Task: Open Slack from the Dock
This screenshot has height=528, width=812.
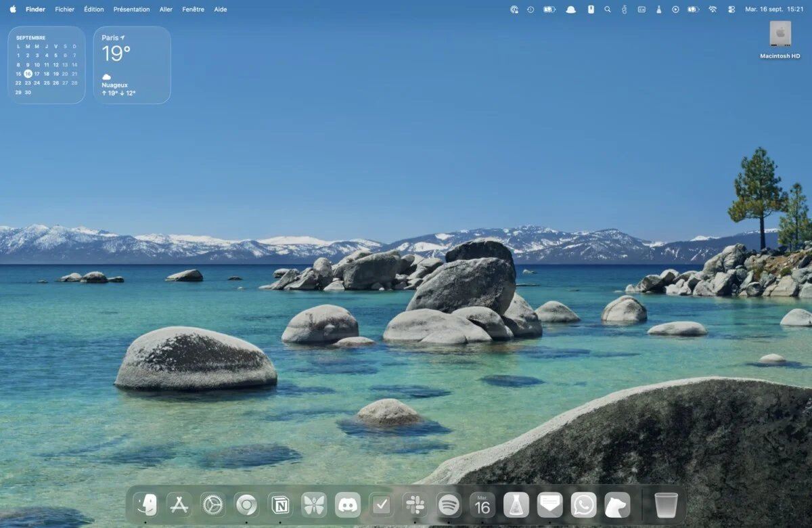Action: (415, 504)
